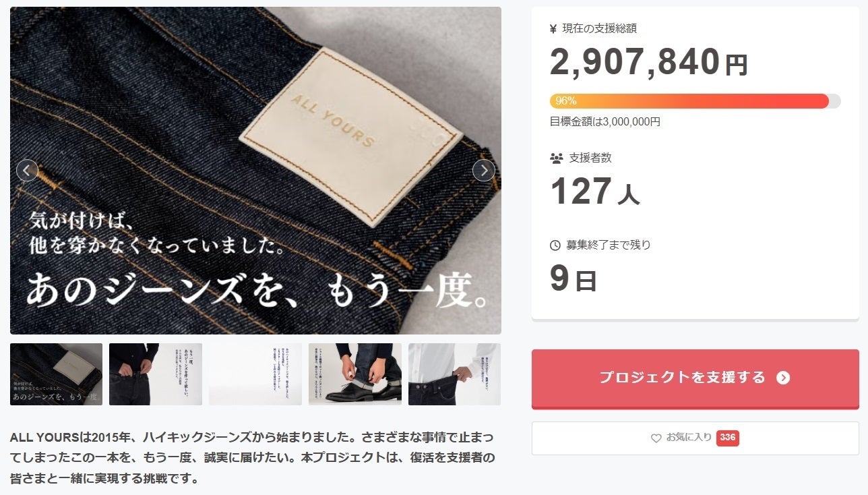Click the arrow icon in the support button
The height and width of the screenshot is (495, 868).
[x=783, y=378]
